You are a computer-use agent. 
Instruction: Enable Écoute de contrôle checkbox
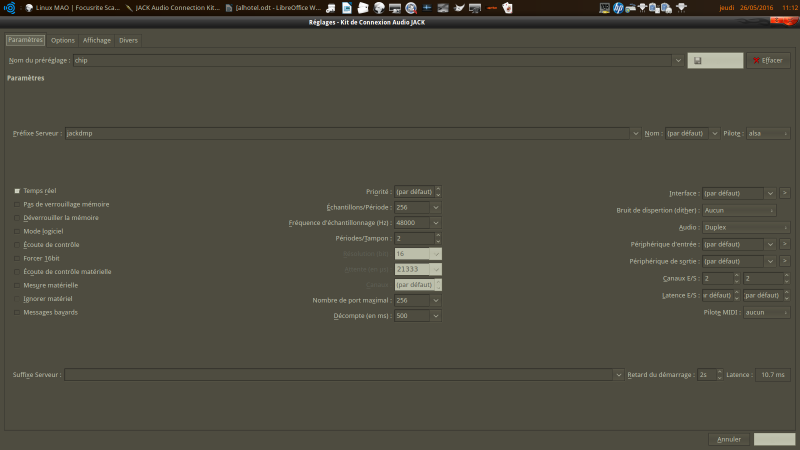17,245
